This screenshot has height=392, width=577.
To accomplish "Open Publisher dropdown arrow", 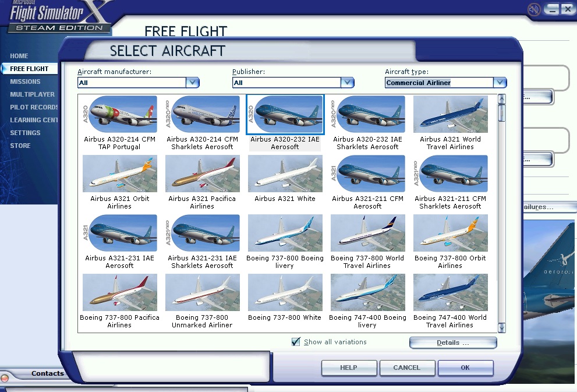I will [347, 83].
